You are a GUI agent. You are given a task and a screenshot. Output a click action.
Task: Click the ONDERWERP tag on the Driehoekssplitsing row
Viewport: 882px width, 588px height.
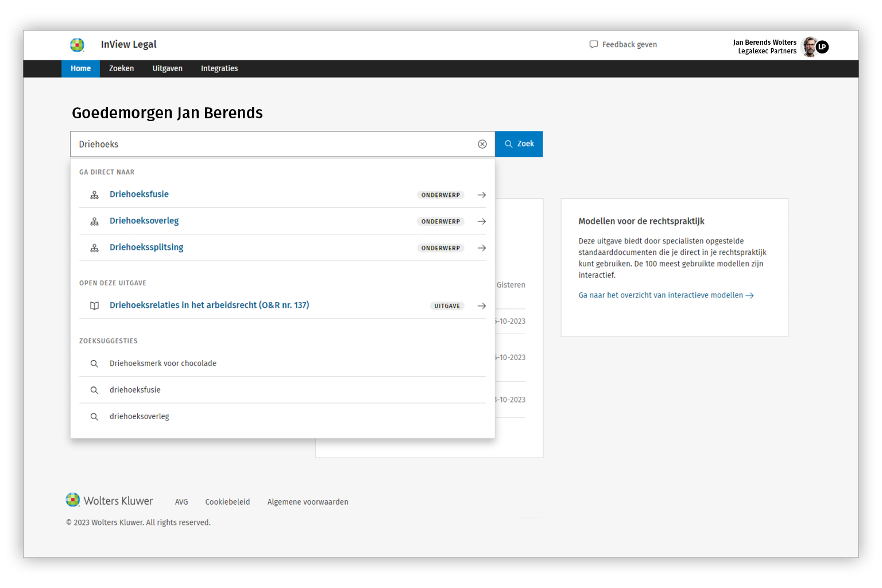click(440, 248)
